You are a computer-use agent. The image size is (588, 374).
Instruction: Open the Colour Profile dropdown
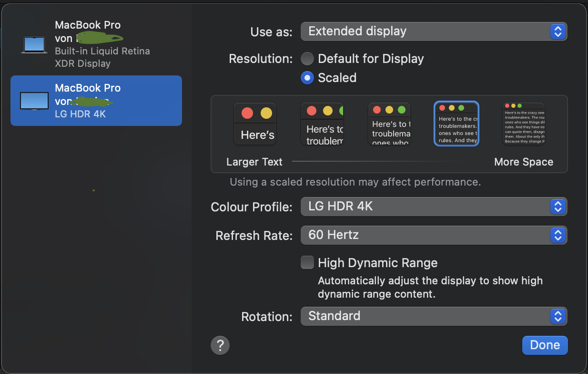click(x=434, y=207)
